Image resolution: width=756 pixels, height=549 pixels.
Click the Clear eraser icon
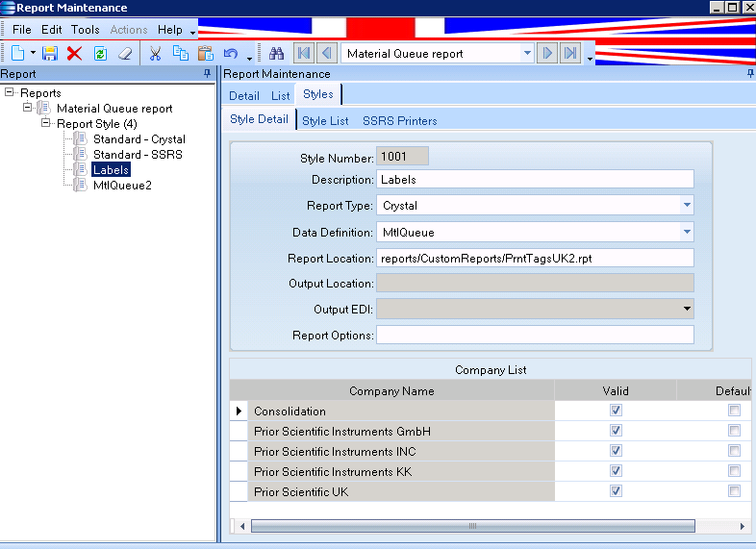[x=125, y=53]
